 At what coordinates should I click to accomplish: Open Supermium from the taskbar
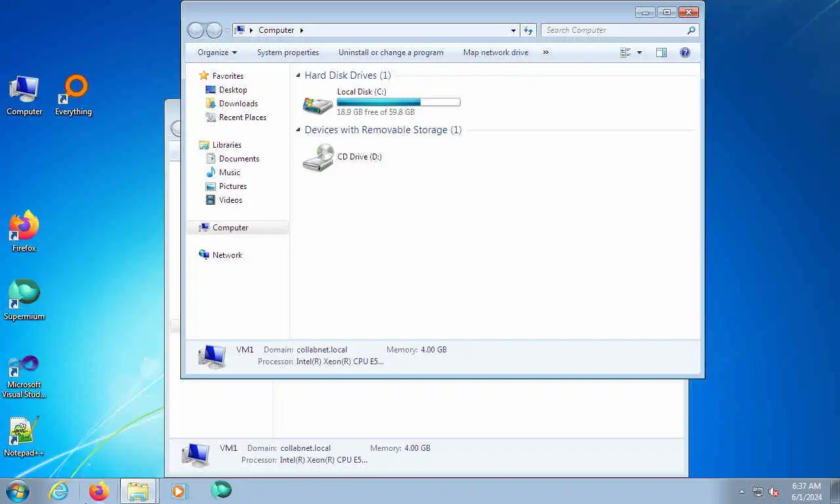coord(221,490)
